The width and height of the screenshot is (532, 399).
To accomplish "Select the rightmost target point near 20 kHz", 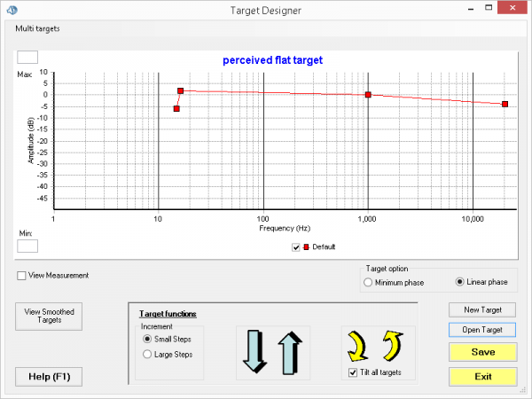I will point(505,104).
